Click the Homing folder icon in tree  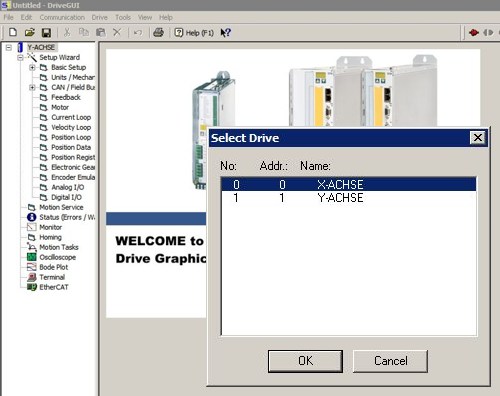pyautogui.click(x=32, y=237)
